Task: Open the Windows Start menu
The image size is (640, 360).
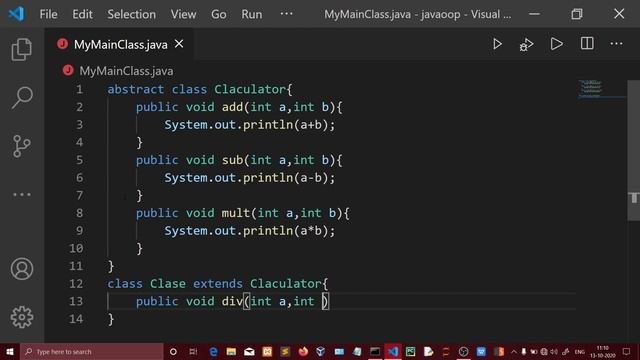Action: (x=10, y=351)
